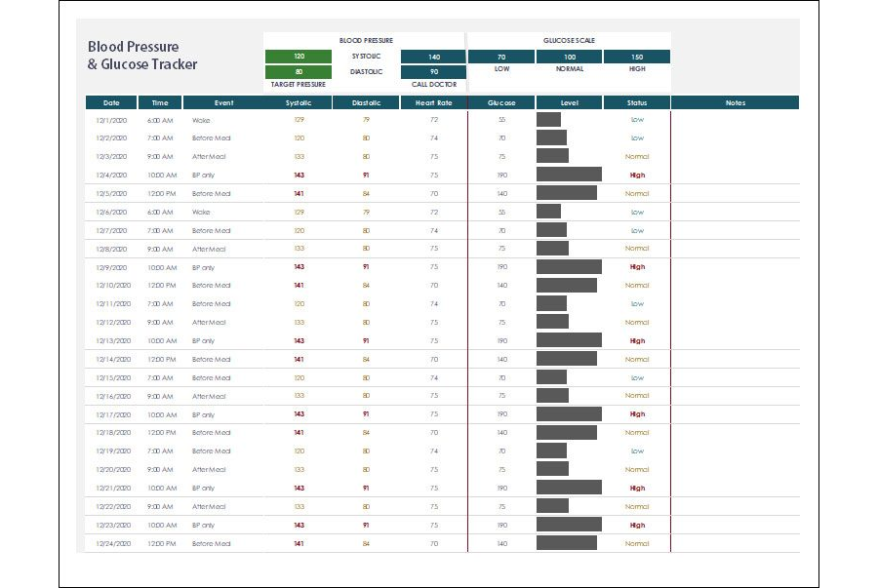The width and height of the screenshot is (878, 588).
Task: Select the systolic value 129 in the 12/1/2020 row
Action: (x=299, y=120)
